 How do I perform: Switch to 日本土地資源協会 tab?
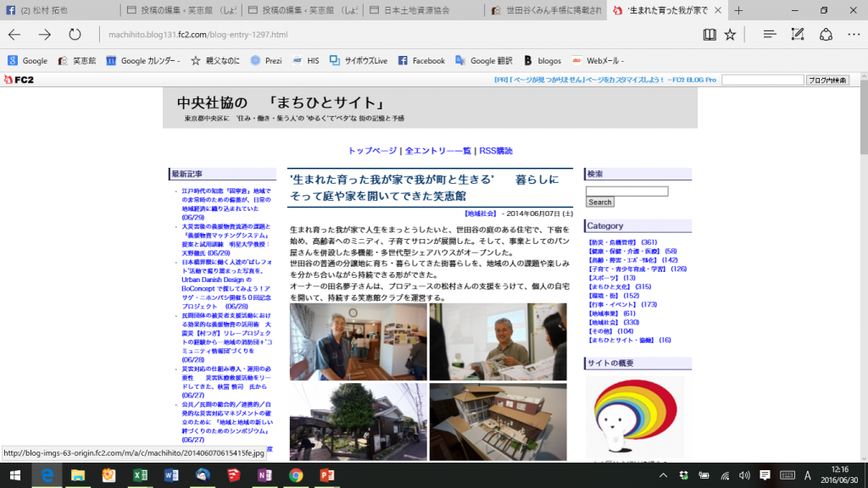coord(424,10)
